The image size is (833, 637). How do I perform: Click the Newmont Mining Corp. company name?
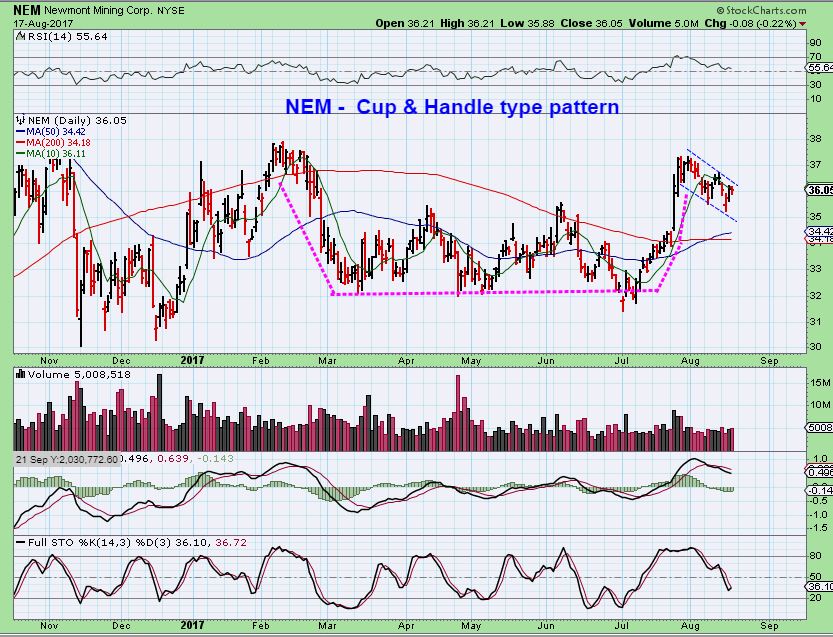(99, 11)
